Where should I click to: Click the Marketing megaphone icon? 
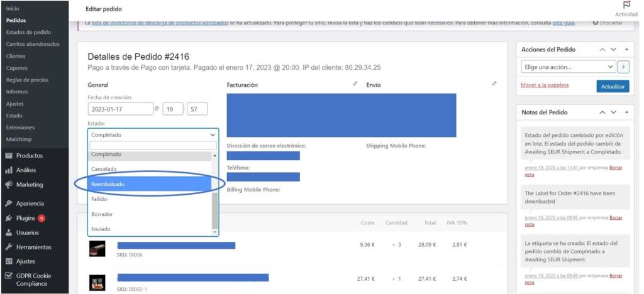pos(9,185)
